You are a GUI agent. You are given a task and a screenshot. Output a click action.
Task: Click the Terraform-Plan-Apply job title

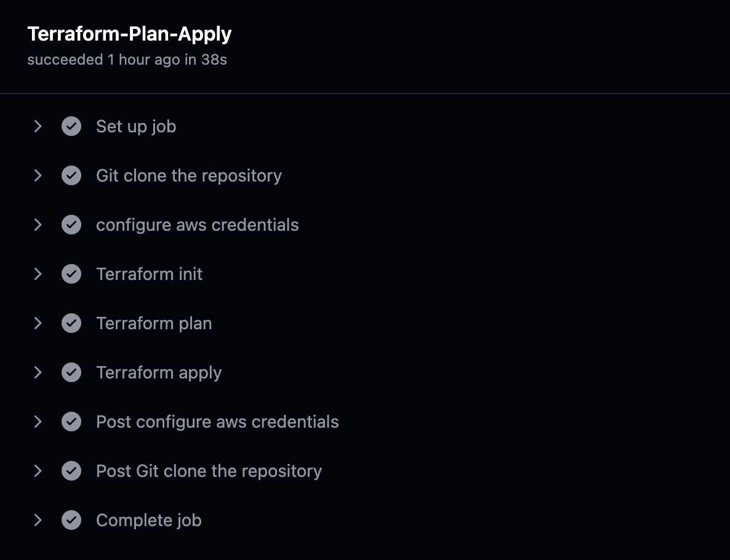click(x=129, y=34)
